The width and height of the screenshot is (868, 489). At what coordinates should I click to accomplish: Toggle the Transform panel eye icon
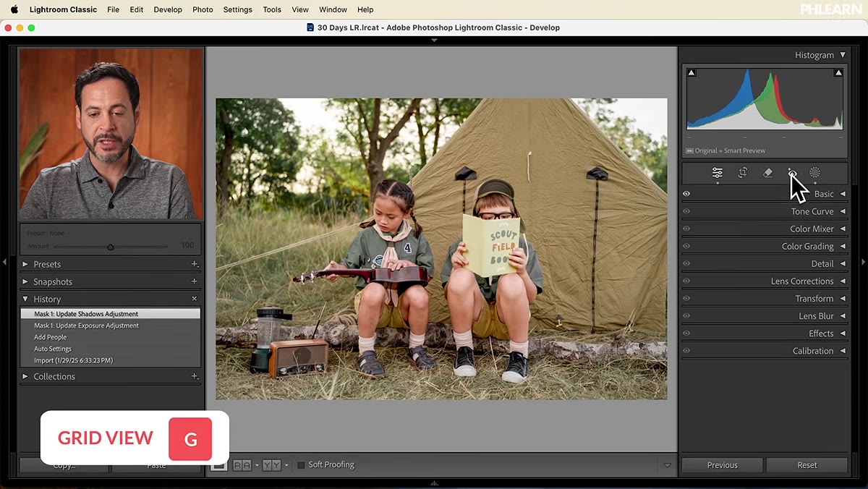[x=686, y=298]
